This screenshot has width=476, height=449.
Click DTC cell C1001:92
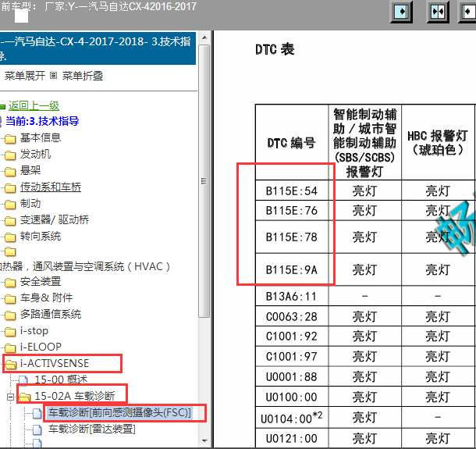pyautogui.click(x=292, y=337)
